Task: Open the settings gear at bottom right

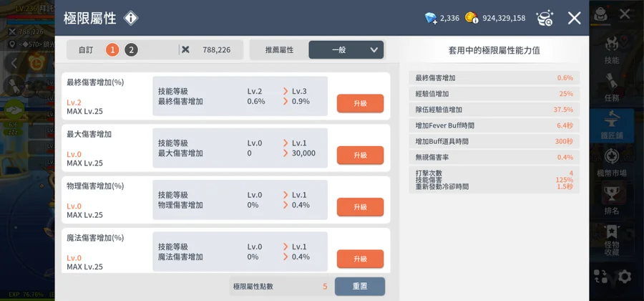Action: (625, 276)
